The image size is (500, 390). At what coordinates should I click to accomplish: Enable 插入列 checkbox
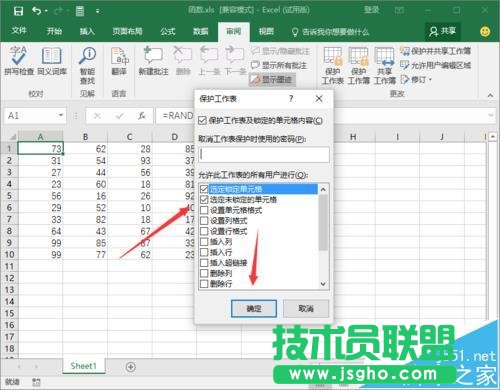coord(204,242)
